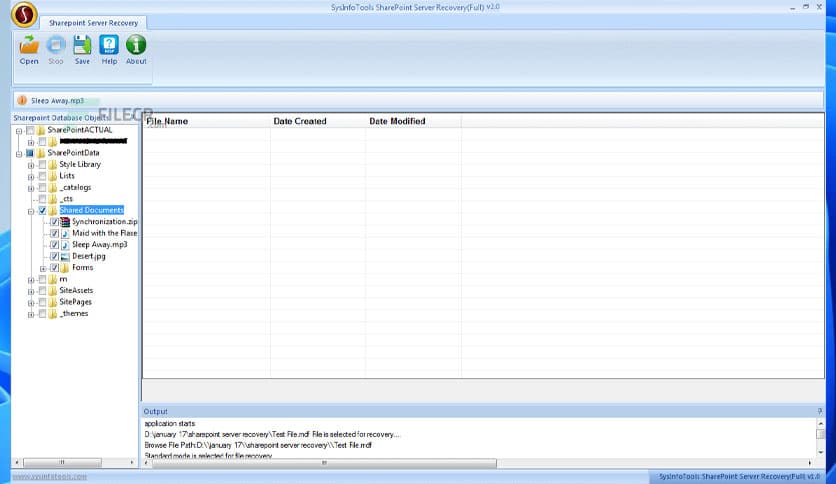Click the 'application starts' output line

click(x=170, y=423)
